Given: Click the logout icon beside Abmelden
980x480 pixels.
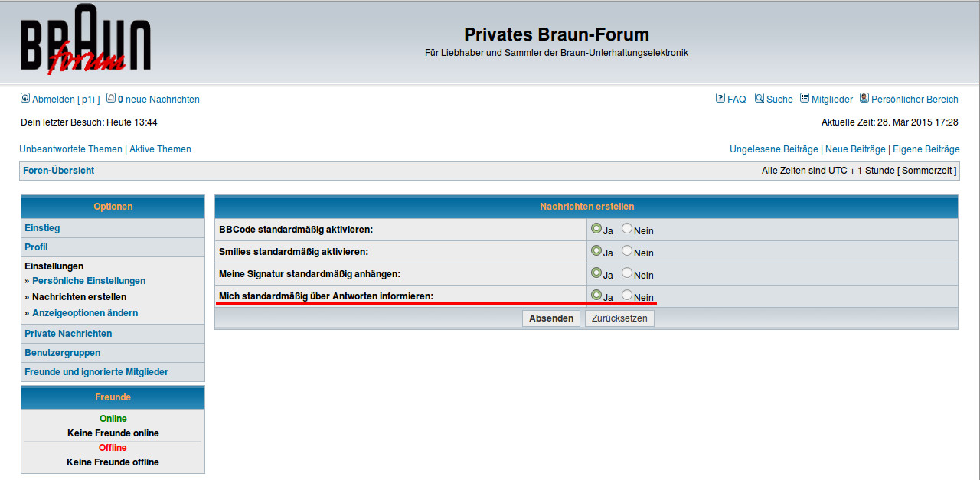Looking at the screenshot, I should pos(25,98).
